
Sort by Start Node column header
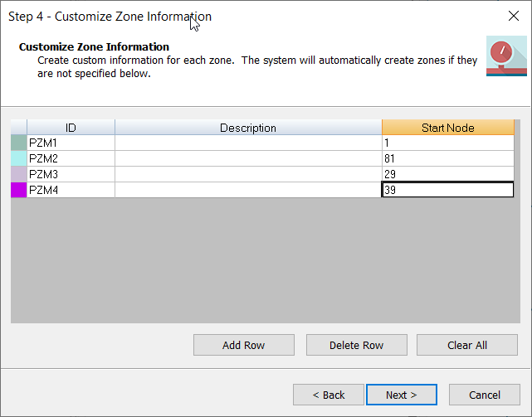(447, 128)
